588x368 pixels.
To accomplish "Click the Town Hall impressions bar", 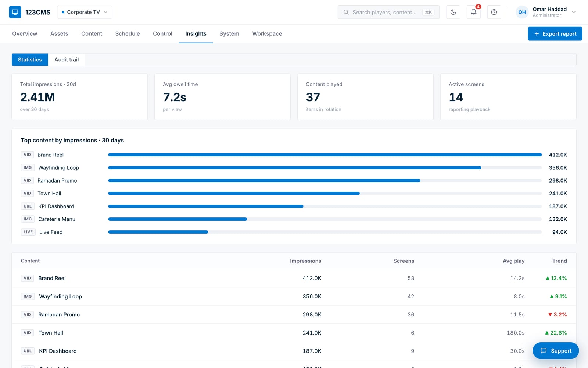I will (234, 194).
